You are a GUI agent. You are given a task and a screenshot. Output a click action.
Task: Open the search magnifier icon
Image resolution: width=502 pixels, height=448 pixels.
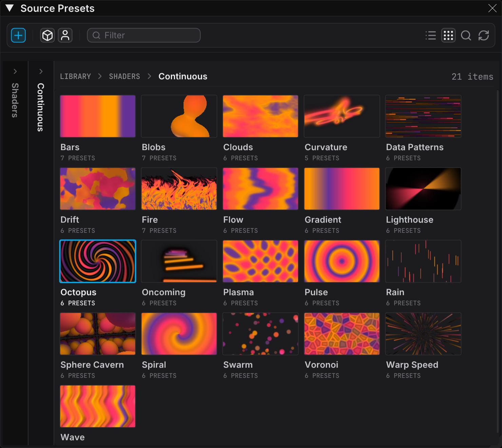pos(466,35)
